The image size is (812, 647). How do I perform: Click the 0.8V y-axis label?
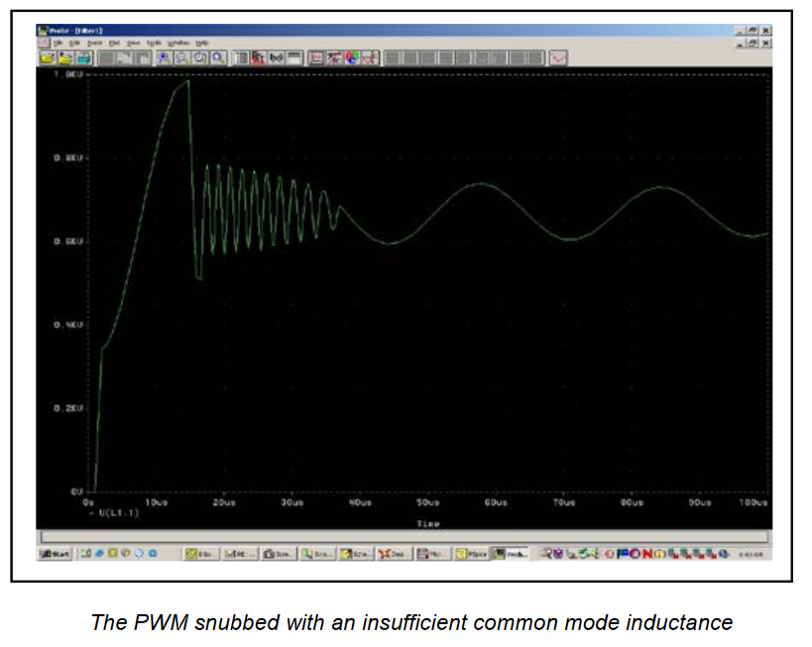tap(68, 158)
